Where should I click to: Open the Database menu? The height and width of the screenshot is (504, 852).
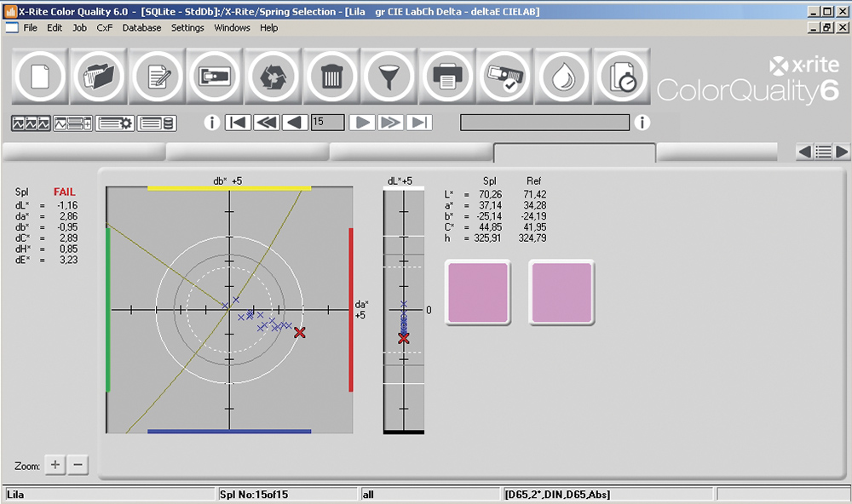point(141,27)
